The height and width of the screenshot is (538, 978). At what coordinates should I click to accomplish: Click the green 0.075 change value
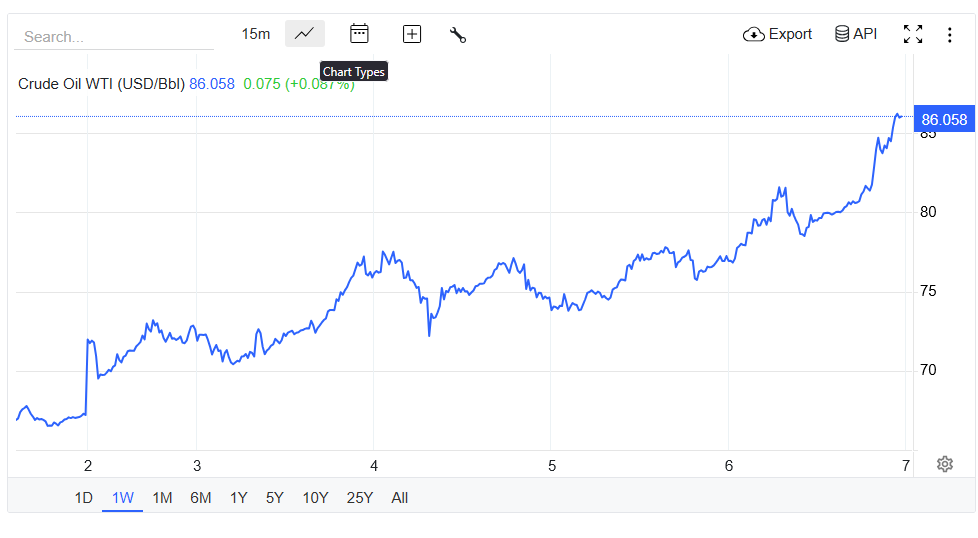[262, 84]
